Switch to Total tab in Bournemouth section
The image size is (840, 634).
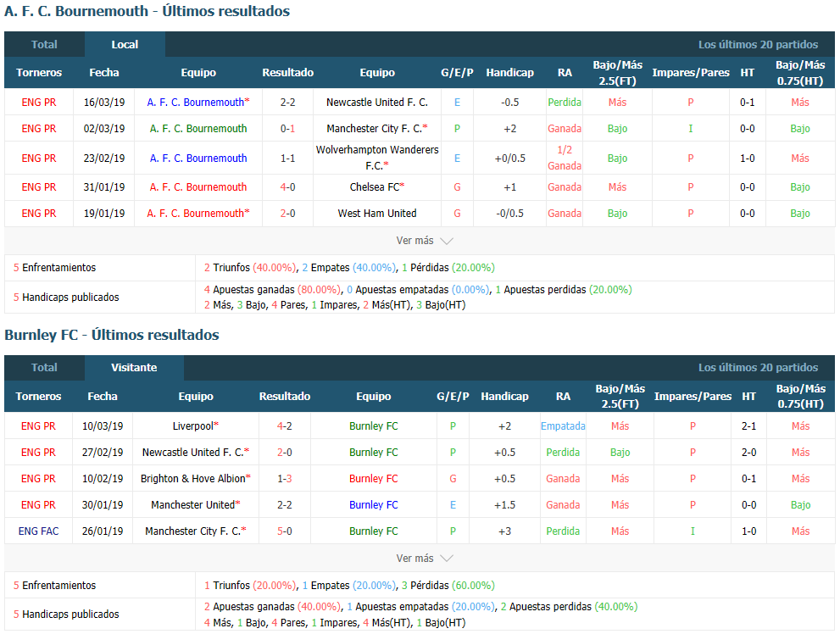44,44
